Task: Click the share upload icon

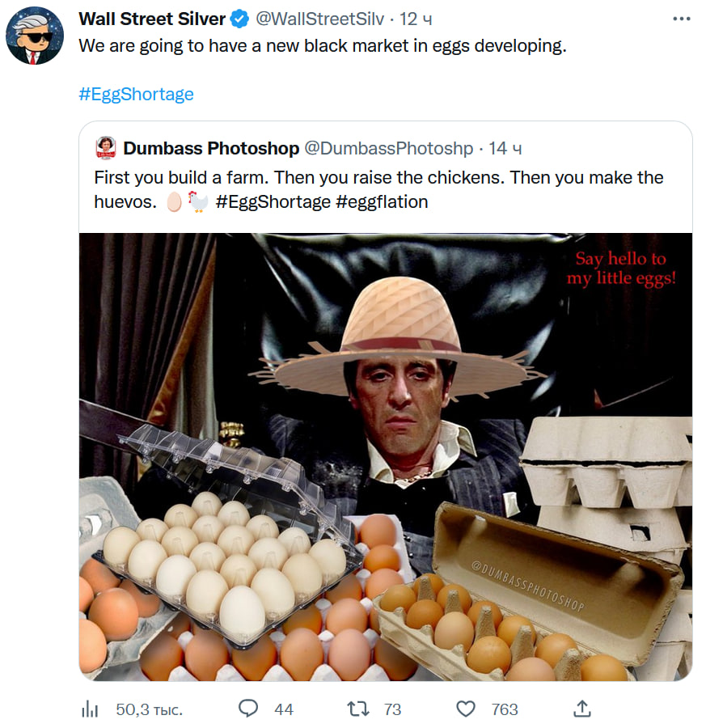Action: pos(581,709)
